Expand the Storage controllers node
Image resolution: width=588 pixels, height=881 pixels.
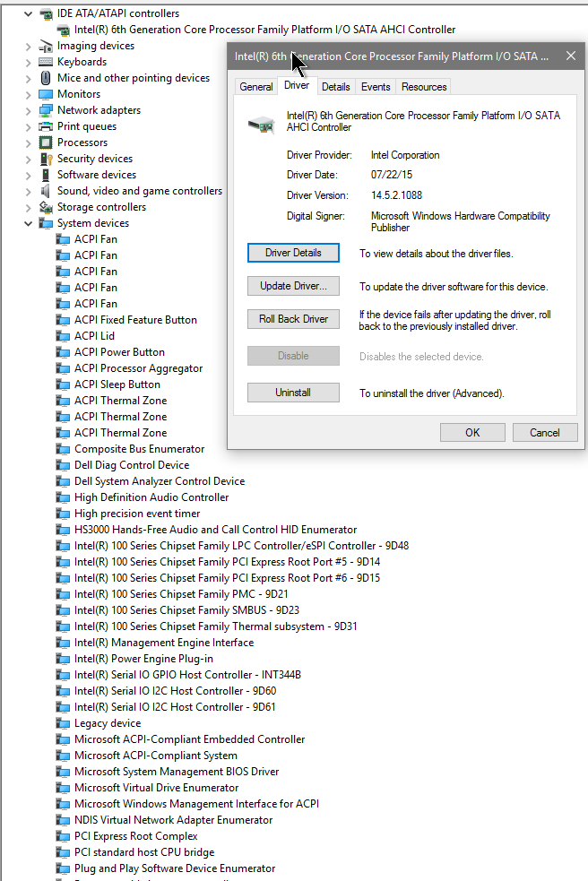(28, 208)
